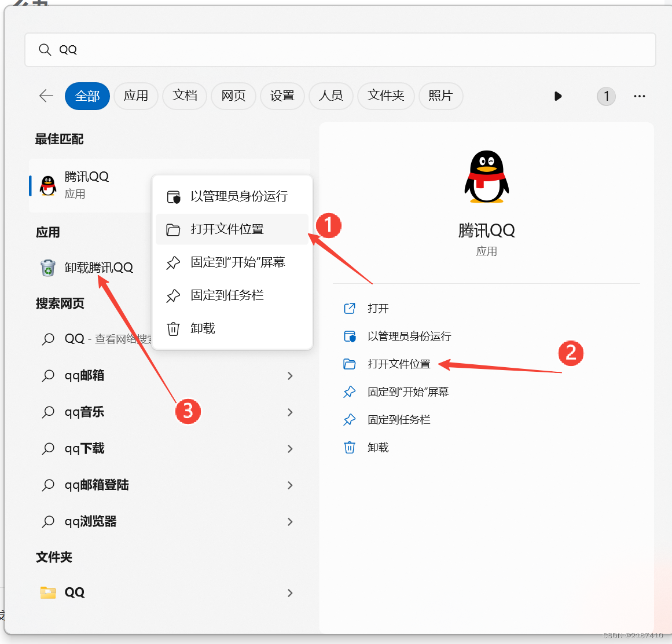Go back with the left arrow button

pos(46,96)
